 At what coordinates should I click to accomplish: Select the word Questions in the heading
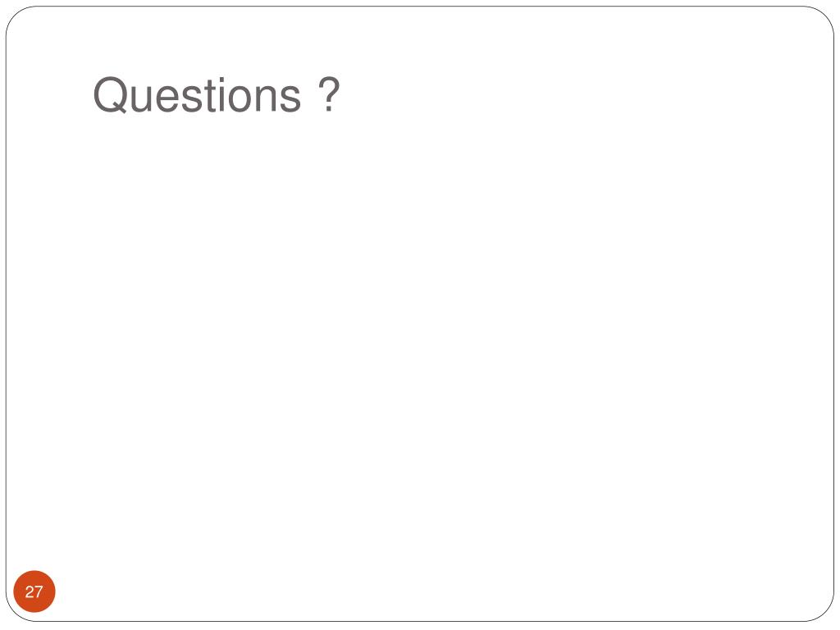pos(197,95)
